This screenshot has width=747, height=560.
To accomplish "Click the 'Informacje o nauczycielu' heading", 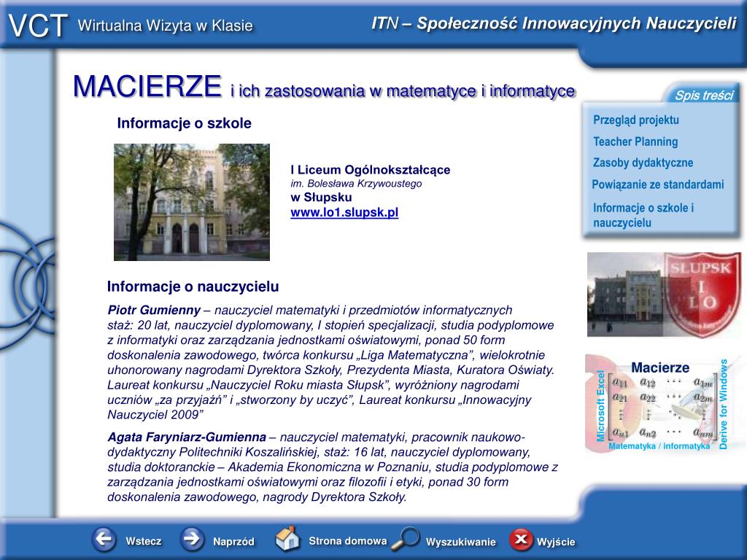I will [193, 287].
